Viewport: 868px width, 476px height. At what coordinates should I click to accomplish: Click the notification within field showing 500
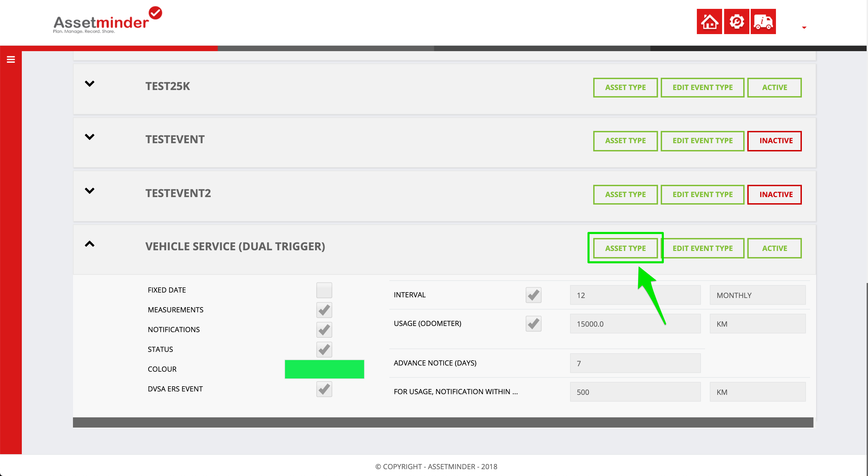click(x=635, y=392)
